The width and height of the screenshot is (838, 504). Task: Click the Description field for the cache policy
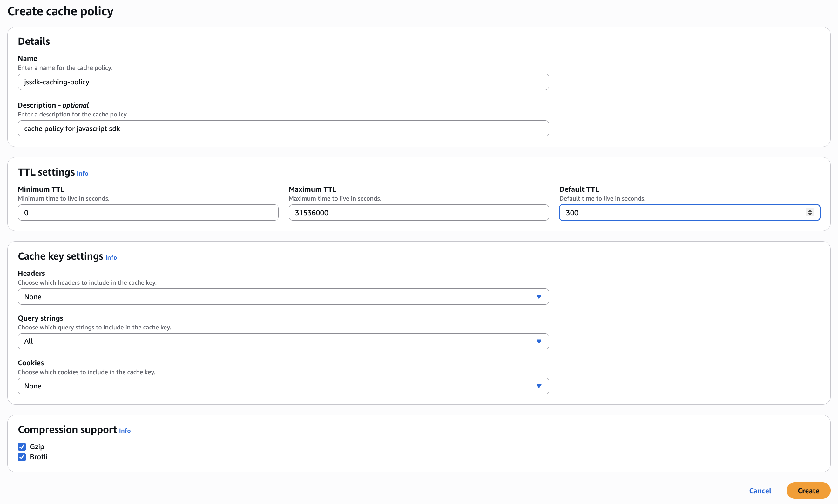[x=283, y=128]
